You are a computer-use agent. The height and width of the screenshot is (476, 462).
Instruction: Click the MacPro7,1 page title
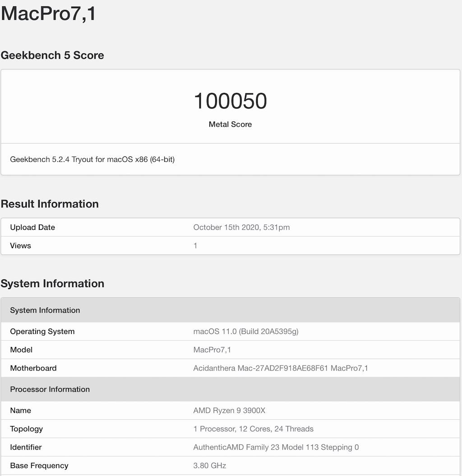click(48, 14)
